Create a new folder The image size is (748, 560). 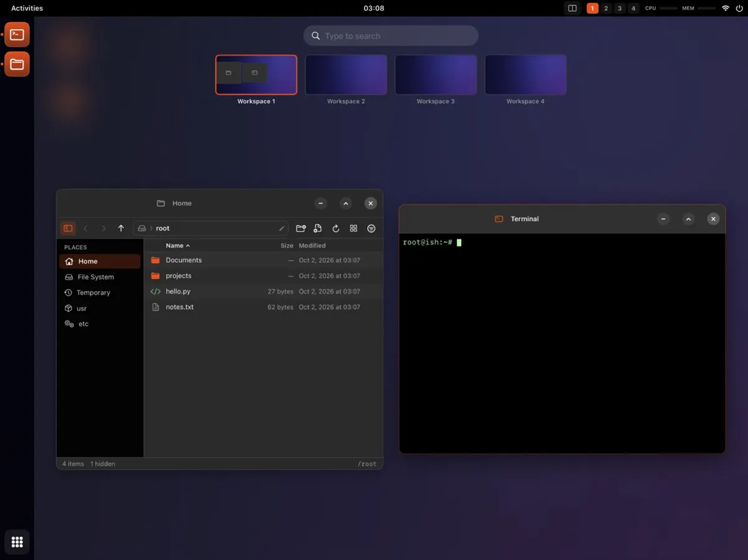coord(300,229)
